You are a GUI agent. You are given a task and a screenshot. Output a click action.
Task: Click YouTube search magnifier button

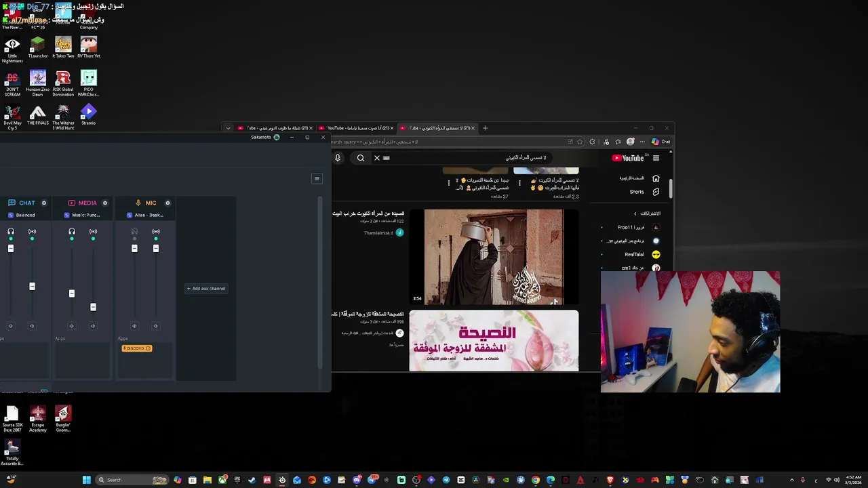click(x=361, y=158)
